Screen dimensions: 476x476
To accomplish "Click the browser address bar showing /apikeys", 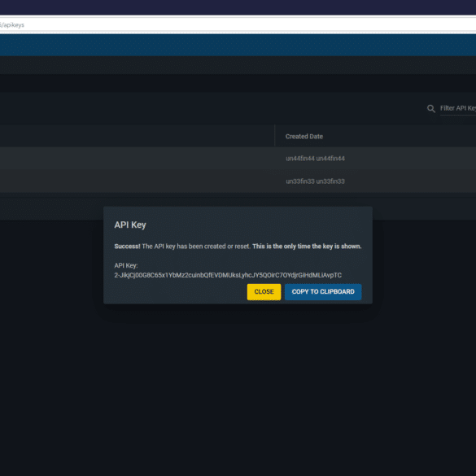I will tap(238, 25).
